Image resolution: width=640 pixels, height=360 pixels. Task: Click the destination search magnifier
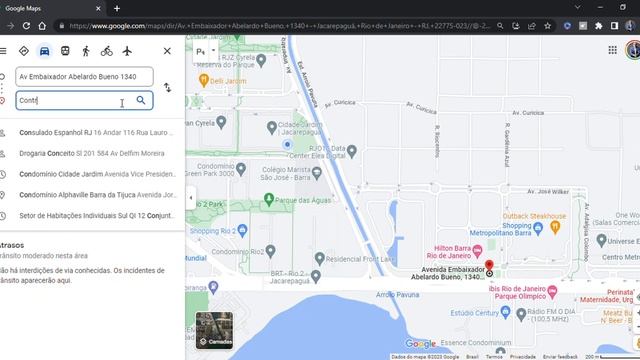click(x=141, y=100)
